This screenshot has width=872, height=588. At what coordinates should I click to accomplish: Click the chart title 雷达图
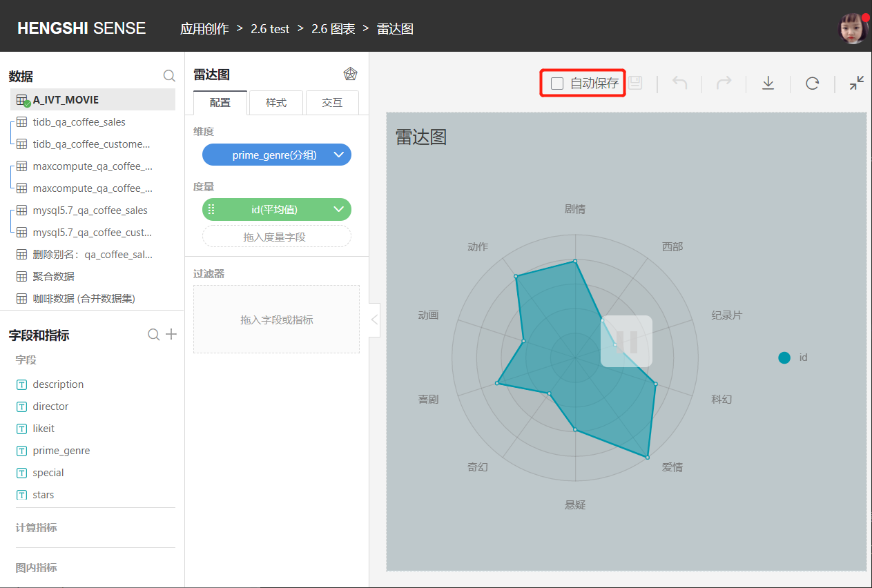point(421,137)
